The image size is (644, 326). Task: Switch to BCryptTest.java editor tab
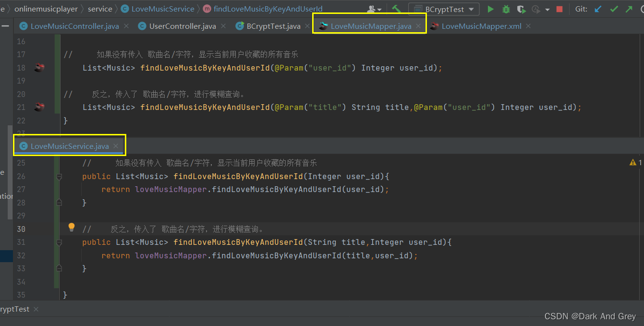[273, 26]
